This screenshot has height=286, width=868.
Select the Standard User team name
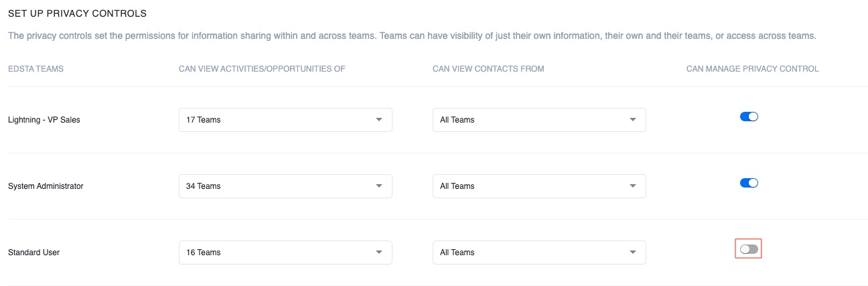click(x=33, y=253)
